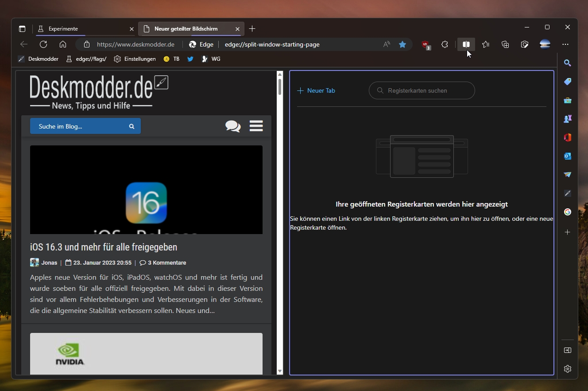Click Neuer Tab in split pane

pos(316,90)
